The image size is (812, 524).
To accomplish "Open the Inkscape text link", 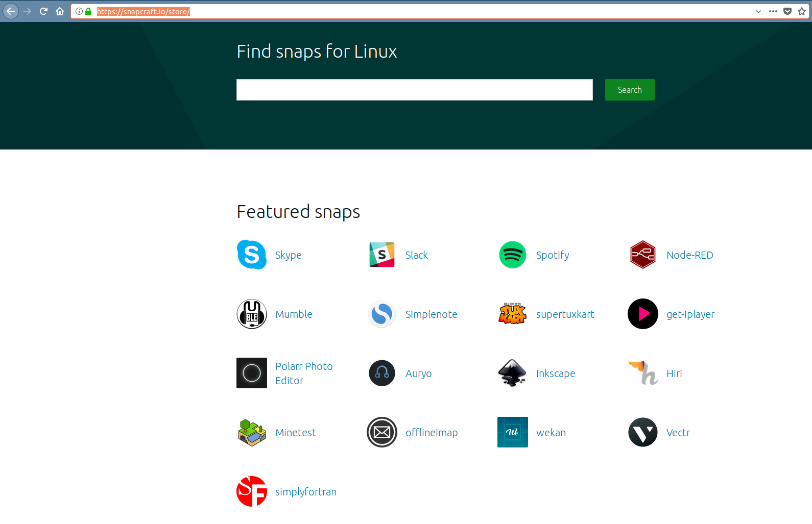I will pyautogui.click(x=556, y=373).
